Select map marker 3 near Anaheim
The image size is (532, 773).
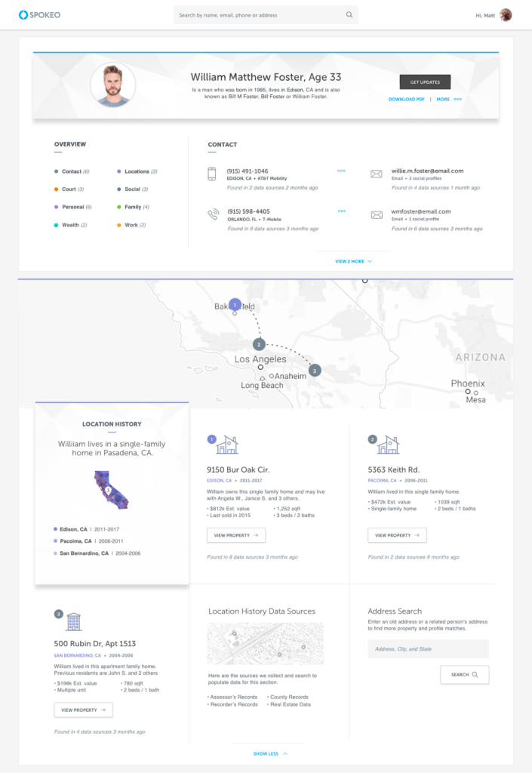point(315,371)
